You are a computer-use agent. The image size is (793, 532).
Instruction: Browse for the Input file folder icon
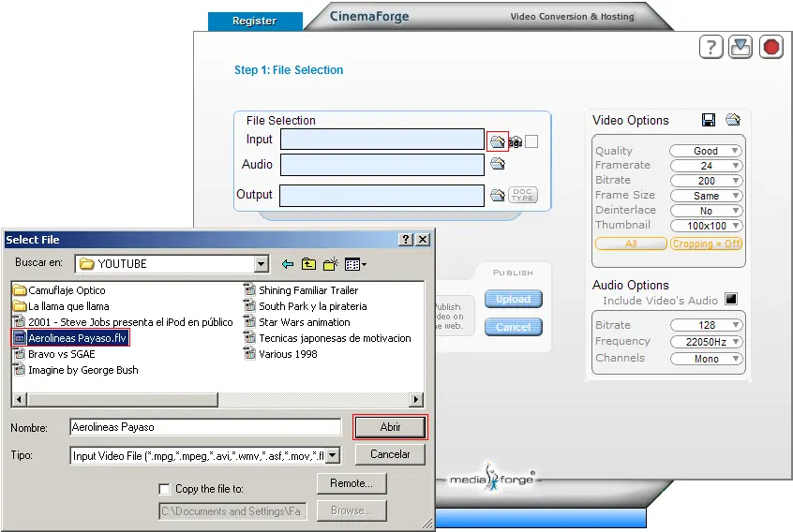tap(497, 141)
